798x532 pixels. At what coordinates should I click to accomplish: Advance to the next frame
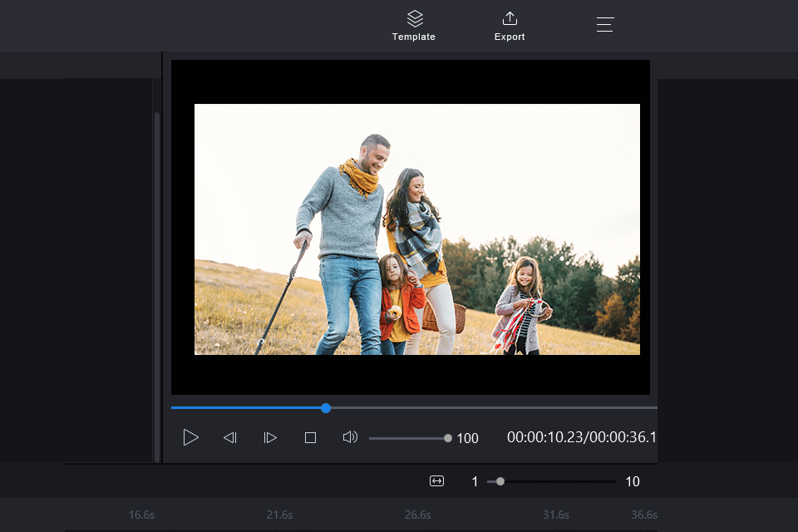pos(270,437)
